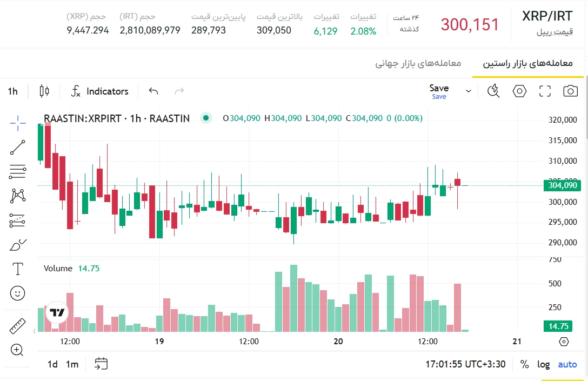Activate the zoom in tool
Image resolution: width=588 pixels, height=381 pixels.
tap(18, 350)
